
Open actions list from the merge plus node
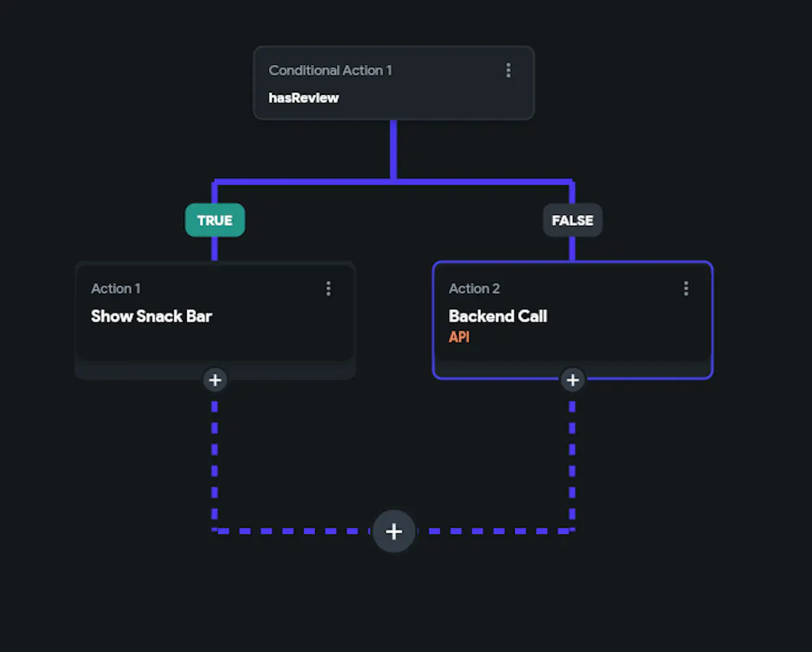point(394,531)
